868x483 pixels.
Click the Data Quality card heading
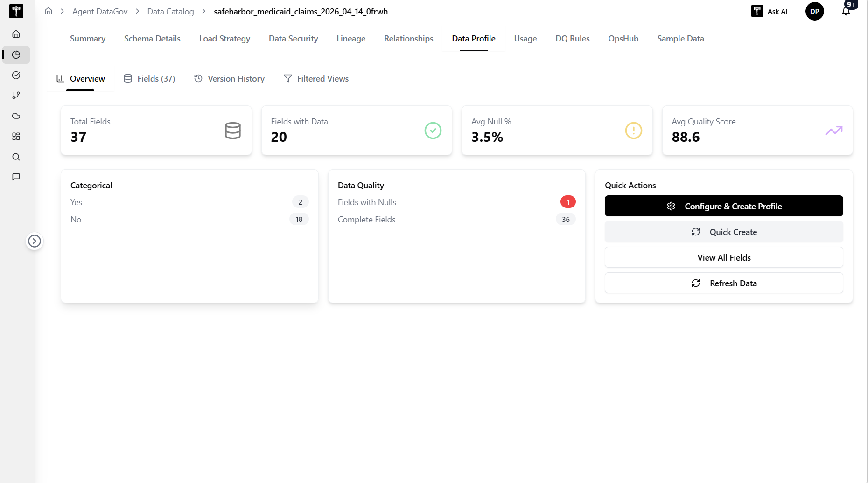tap(361, 186)
